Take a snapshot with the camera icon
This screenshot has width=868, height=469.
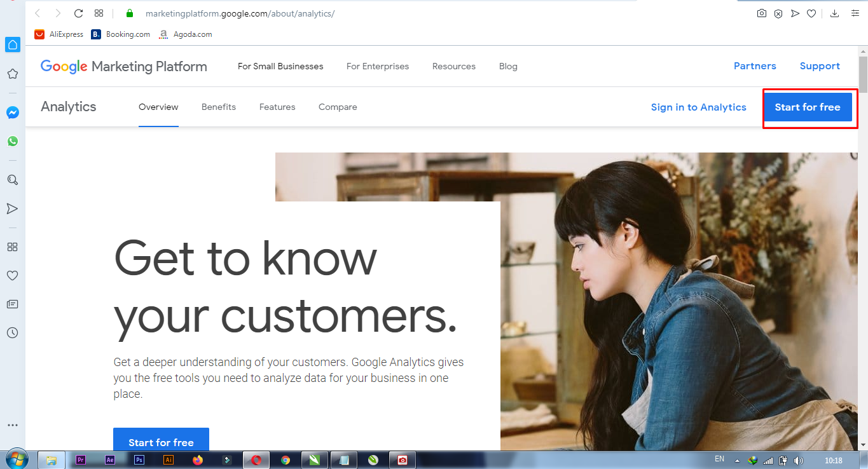762,13
